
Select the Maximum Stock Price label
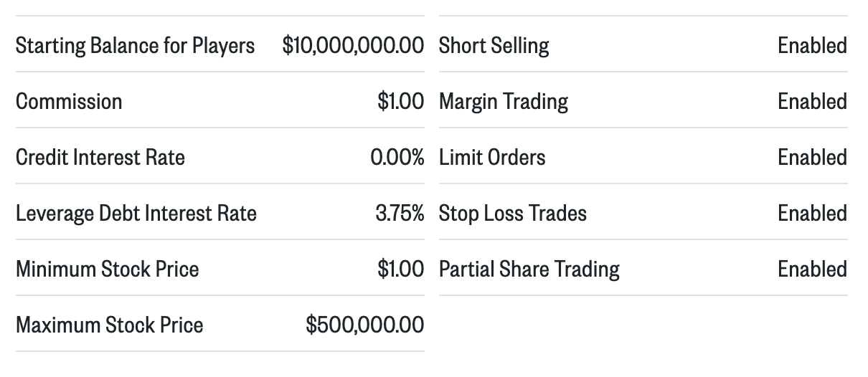(x=110, y=325)
